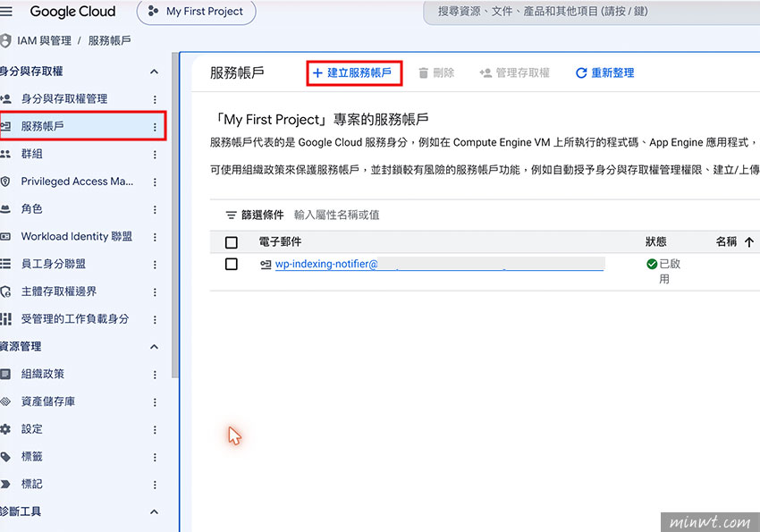
Task: Click the 身分與存取權管理 person-add icon
Action: (6, 99)
